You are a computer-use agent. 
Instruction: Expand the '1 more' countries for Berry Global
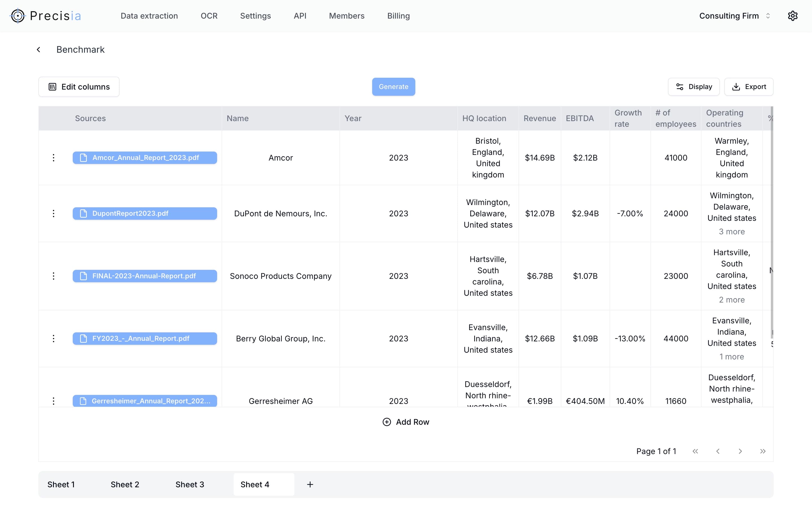732,356
